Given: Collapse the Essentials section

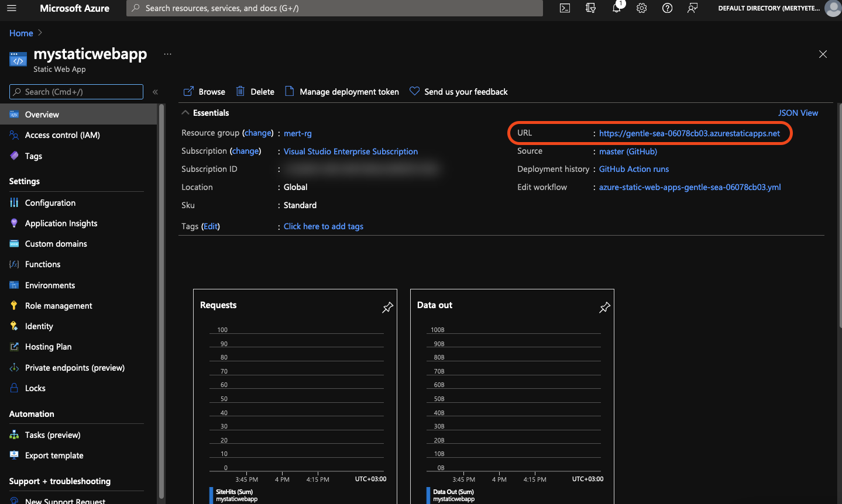Looking at the screenshot, I should [x=185, y=113].
